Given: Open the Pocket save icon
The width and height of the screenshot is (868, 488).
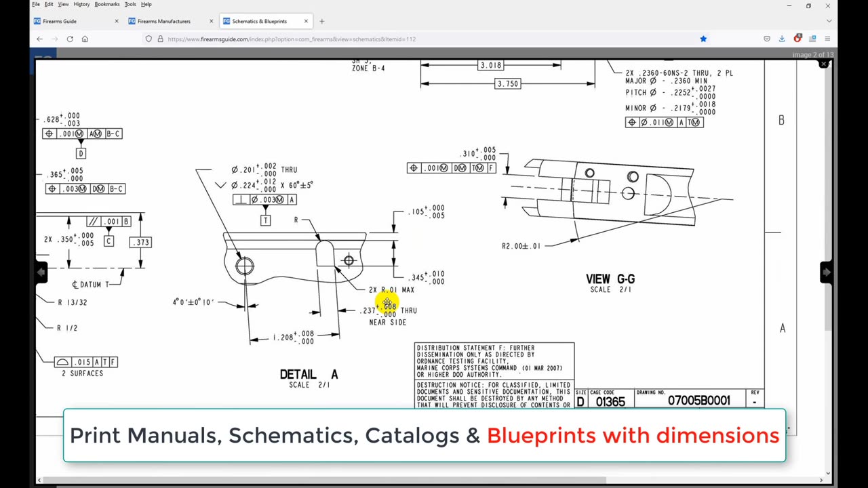Looking at the screenshot, I should (x=767, y=39).
